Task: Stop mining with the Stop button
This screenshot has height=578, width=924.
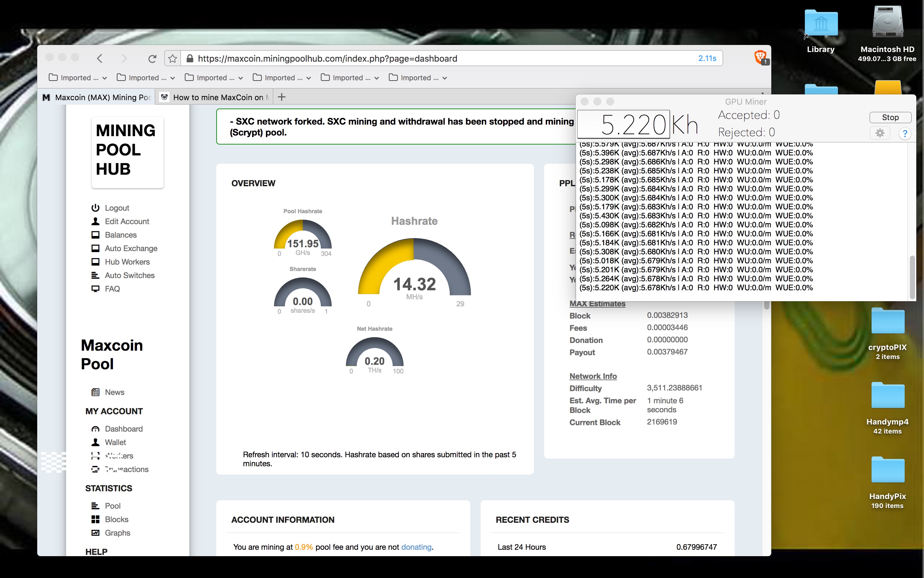Action: (890, 117)
